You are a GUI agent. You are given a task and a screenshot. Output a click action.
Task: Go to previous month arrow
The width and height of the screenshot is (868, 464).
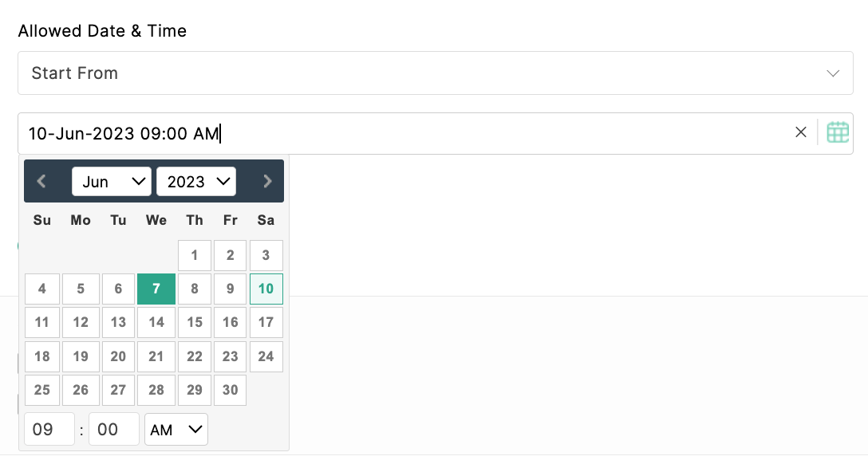41,182
